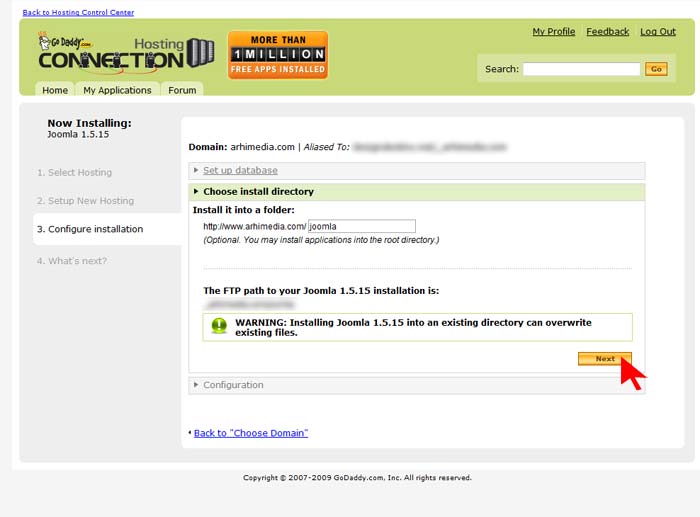
Task: Select step 3 Configure installation
Action: pyautogui.click(x=90, y=229)
